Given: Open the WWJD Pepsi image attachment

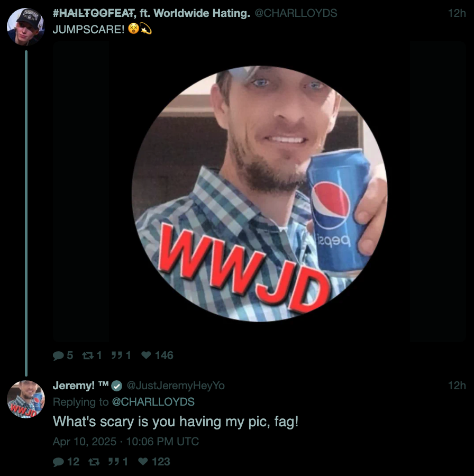Looking at the screenshot, I should (x=259, y=192).
